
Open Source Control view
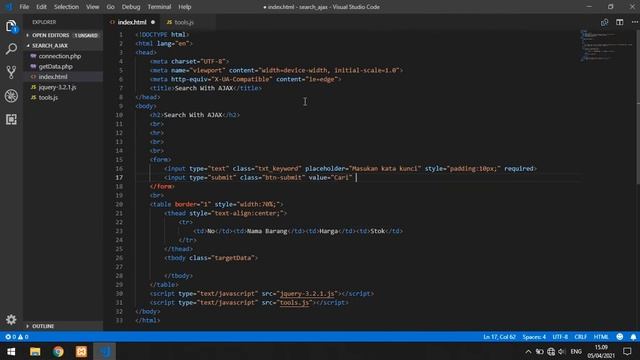[11, 72]
